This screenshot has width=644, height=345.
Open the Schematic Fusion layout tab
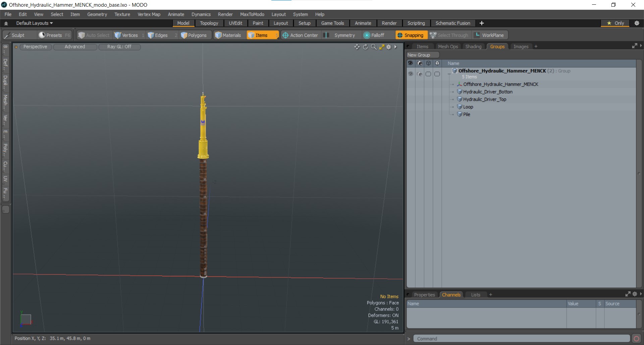(453, 23)
